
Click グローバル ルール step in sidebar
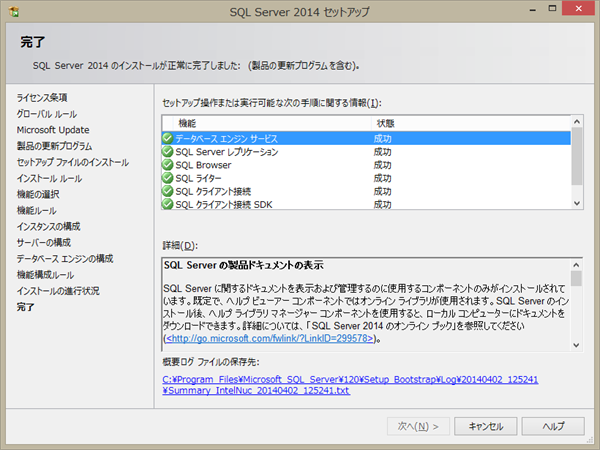[x=47, y=114]
